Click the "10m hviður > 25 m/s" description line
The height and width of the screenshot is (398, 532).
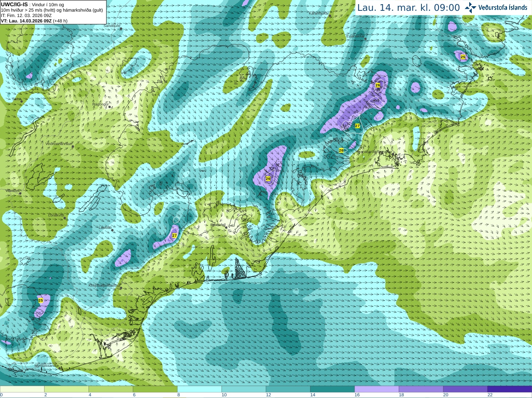[52, 10]
